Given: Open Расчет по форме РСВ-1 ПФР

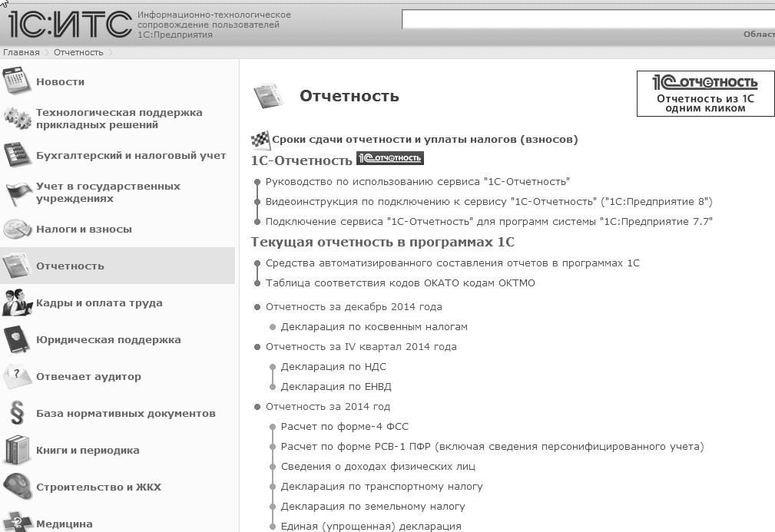Looking at the screenshot, I should [x=492, y=447].
